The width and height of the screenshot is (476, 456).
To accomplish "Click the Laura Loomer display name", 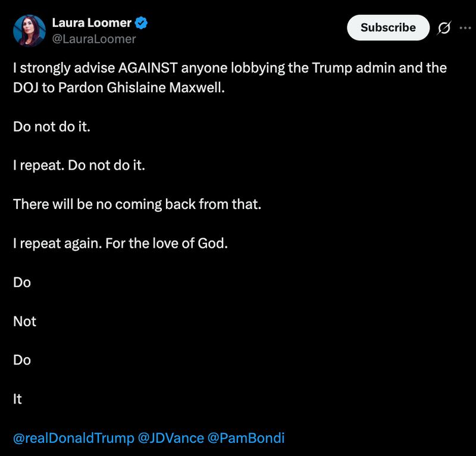I will pos(93,21).
